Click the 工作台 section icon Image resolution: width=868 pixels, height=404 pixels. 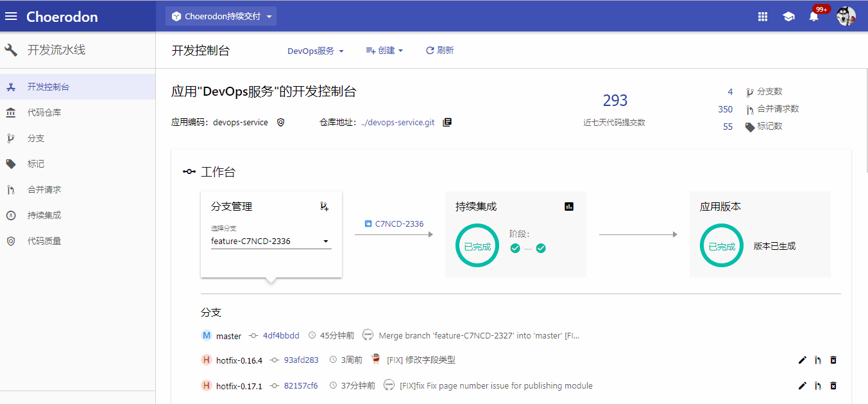pyautogui.click(x=189, y=171)
